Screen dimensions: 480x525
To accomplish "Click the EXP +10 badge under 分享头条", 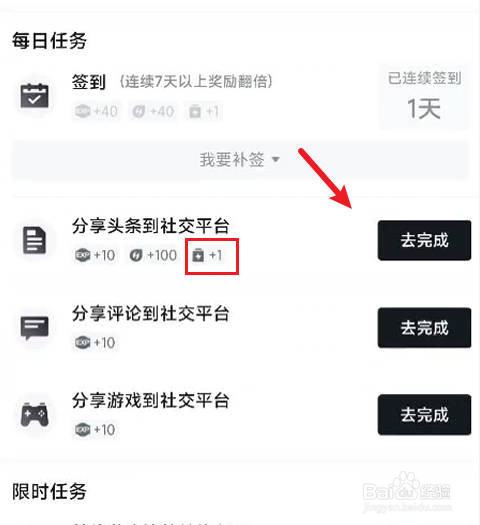I will [x=95, y=255].
